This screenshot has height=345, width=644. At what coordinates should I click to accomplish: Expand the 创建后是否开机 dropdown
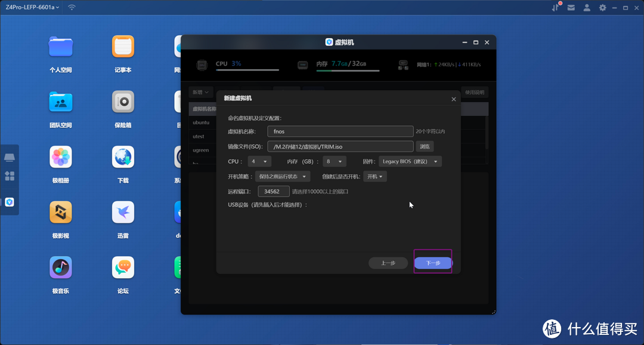click(x=375, y=176)
